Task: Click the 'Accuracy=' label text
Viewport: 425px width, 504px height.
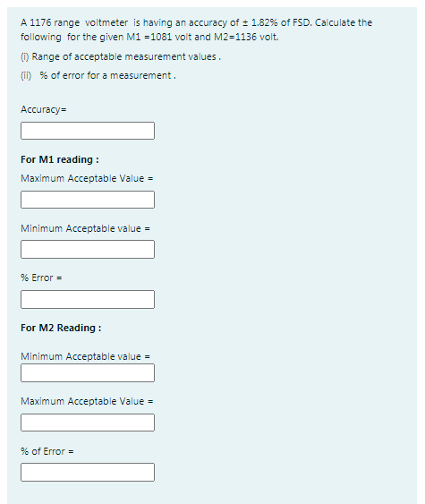Action: [x=43, y=109]
